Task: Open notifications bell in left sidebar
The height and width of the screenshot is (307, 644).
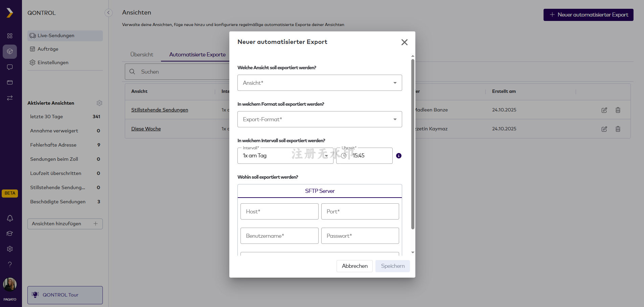Action: coord(10,218)
